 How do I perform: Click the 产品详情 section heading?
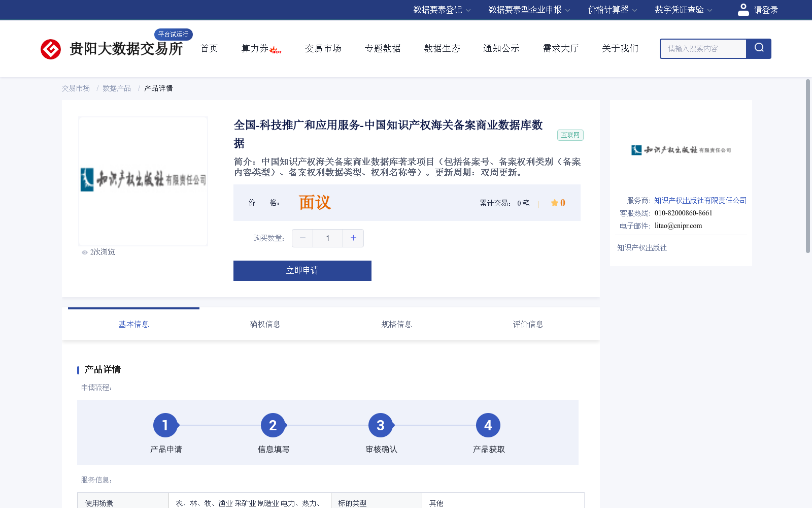coord(103,369)
